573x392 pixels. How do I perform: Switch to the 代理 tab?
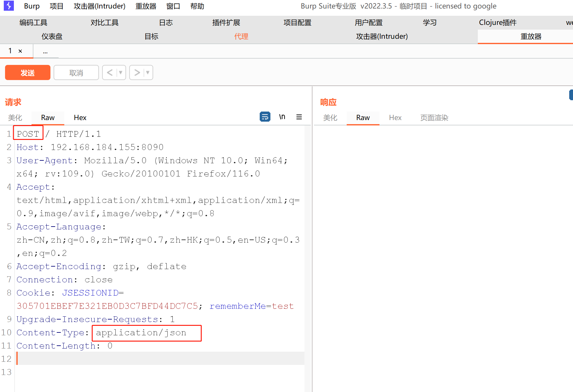click(241, 37)
